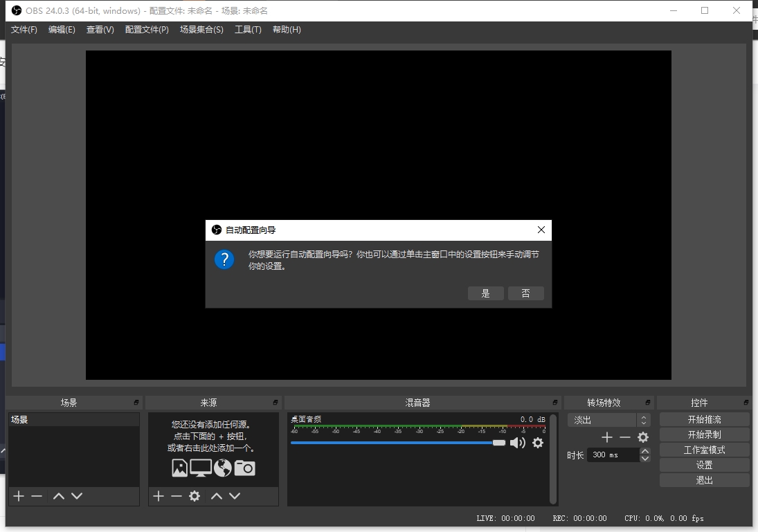Open transition properties gear icon
The width and height of the screenshot is (758, 532).
point(643,437)
